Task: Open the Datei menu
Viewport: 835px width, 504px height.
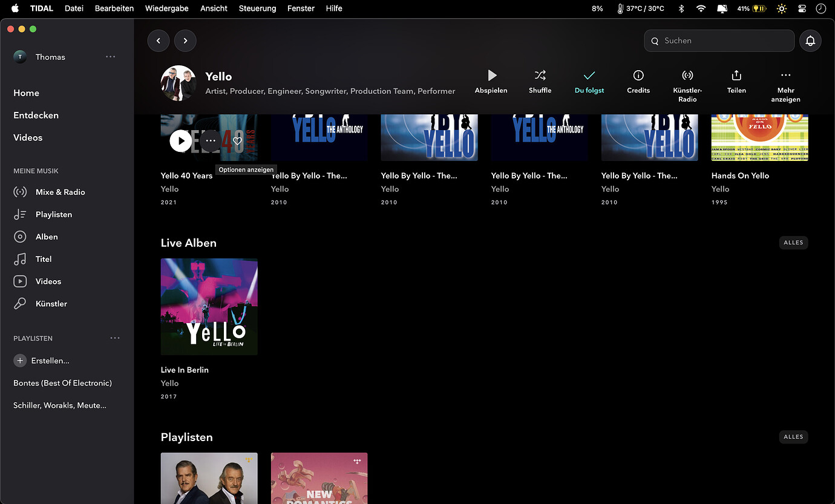Action: point(74,8)
